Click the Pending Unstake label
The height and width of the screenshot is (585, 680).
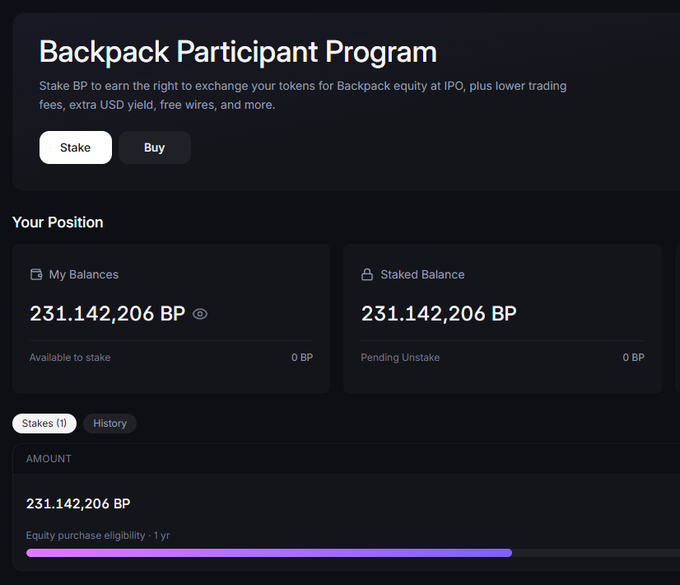[x=400, y=357]
